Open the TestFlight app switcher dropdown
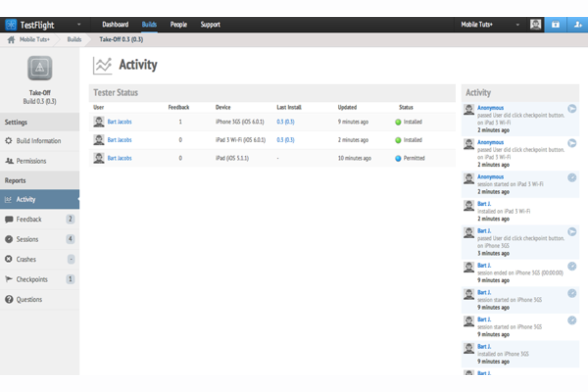Viewport: 588px width, 392px height. [x=79, y=24]
